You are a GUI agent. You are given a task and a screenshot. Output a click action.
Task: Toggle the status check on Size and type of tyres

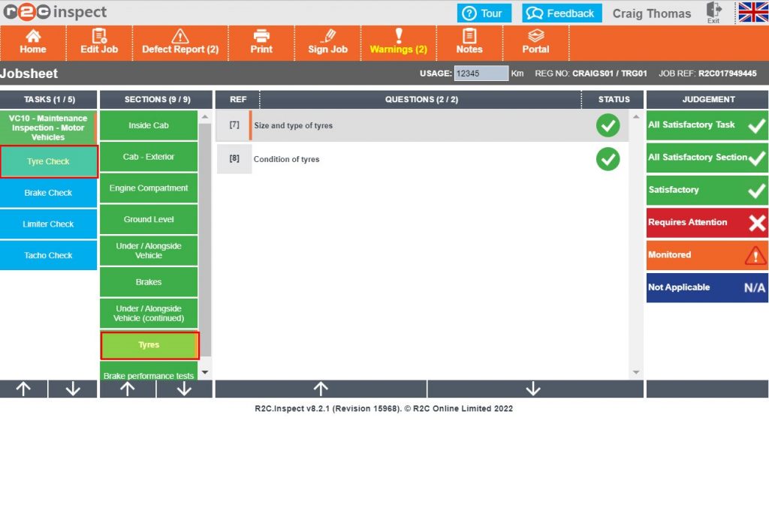point(608,126)
